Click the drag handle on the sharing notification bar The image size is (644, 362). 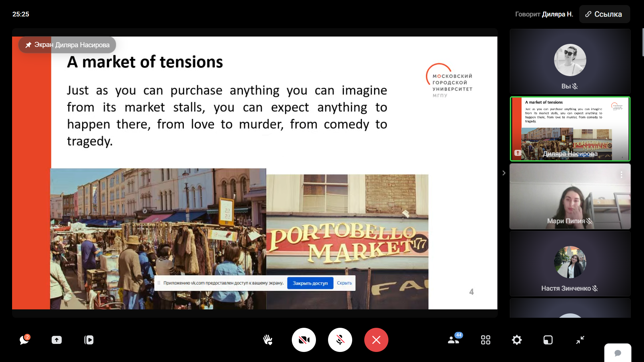(x=159, y=283)
